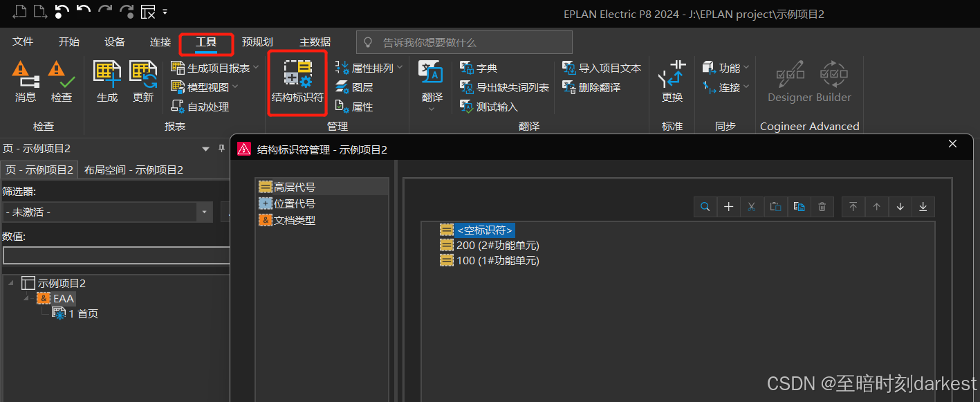
Task: Click 导出缺失词列表 export missing words
Action: 504,87
